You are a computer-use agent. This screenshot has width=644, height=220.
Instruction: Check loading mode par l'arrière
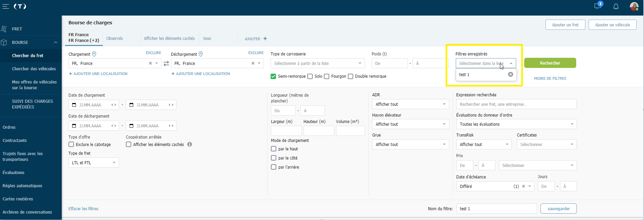[x=274, y=167]
